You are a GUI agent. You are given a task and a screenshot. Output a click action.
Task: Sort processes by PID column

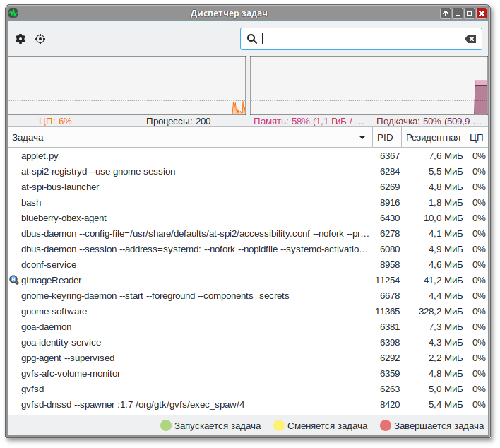pyautogui.click(x=386, y=138)
